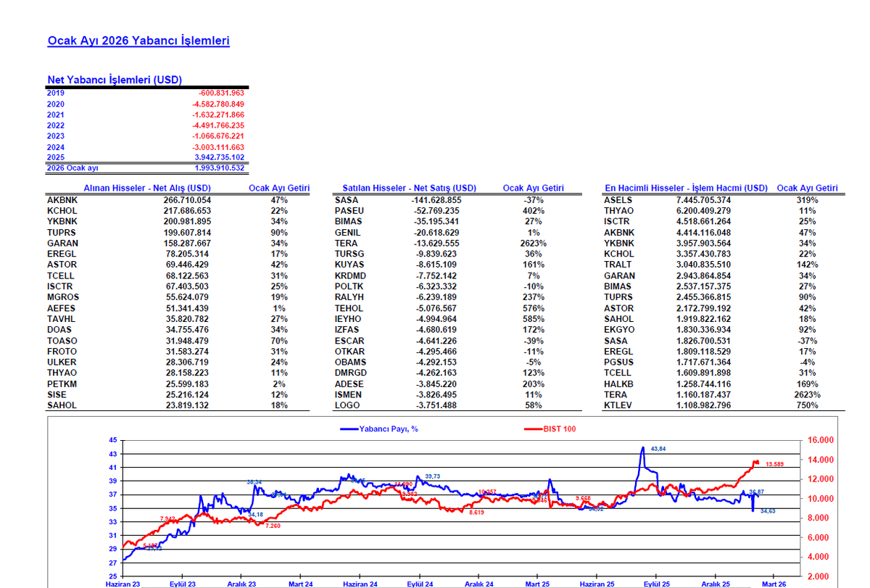
Task: Click the TRALT ticker in volume table
Action: (x=618, y=265)
